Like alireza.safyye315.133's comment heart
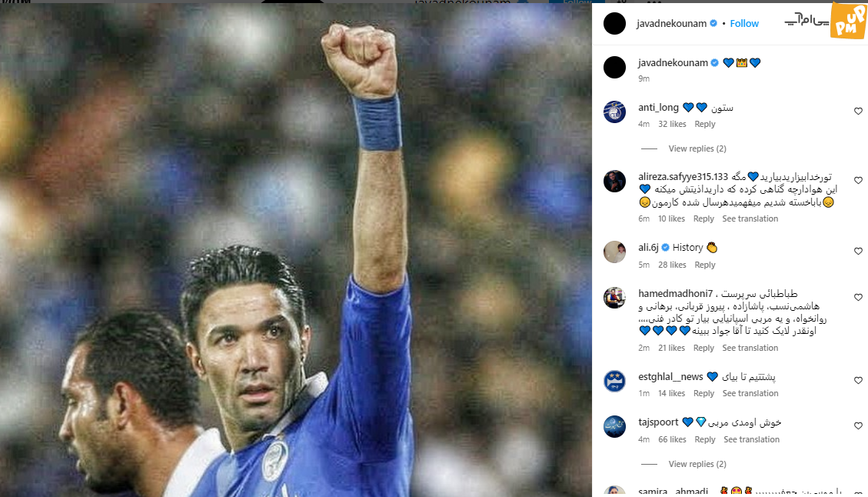This screenshot has height=497, width=868. pyautogui.click(x=858, y=181)
